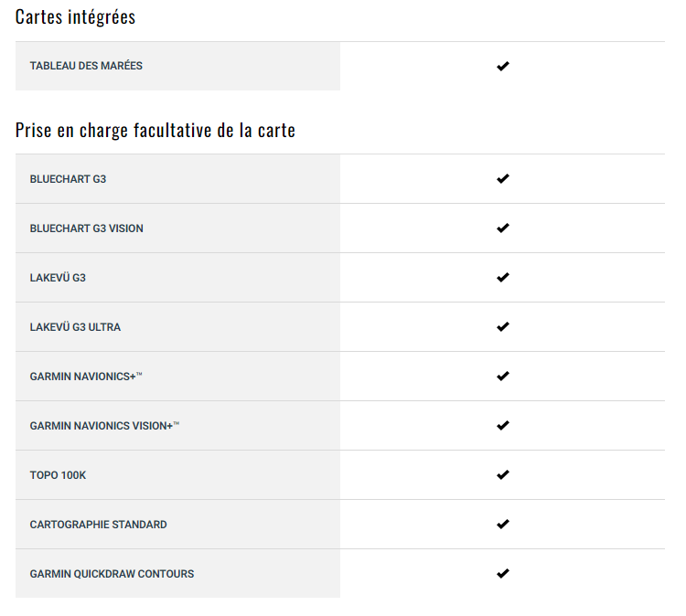Click the TABLEAU DES MARÉES label
Viewport: 686px width, 616px height.
point(86,66)
